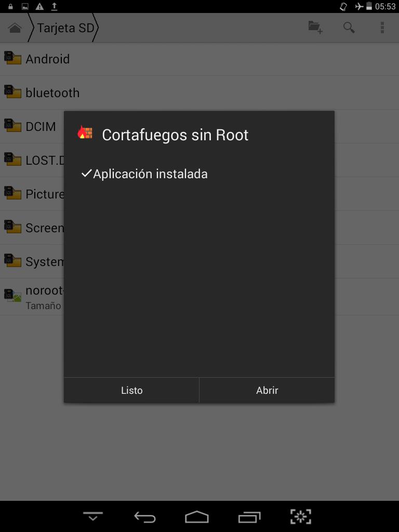
Task: Tap the Android back navigation button
Action: pos(145,517)
